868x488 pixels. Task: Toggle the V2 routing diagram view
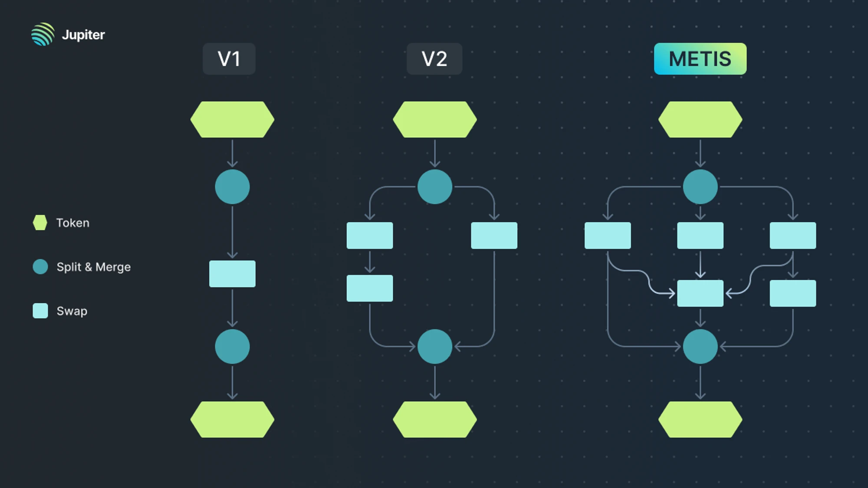tap(434, 59)
